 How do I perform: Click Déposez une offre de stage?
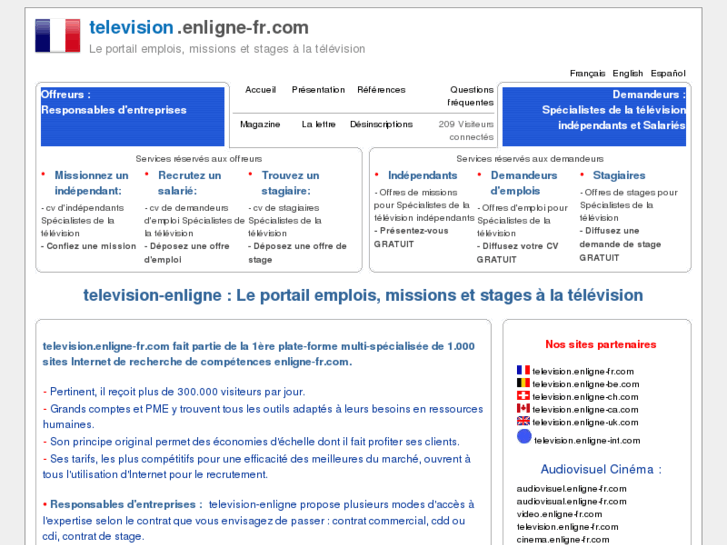coord(297,253)
